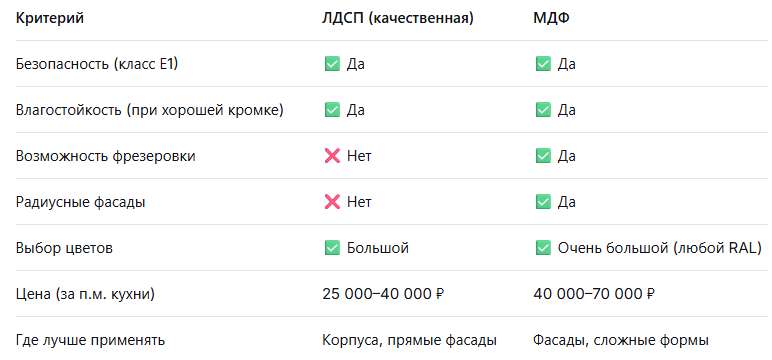The height and width of the screenshot is (360, 772).
Task: Click the green check next to Очень большой
Action: pyautogui.click(x=543, y=248)
